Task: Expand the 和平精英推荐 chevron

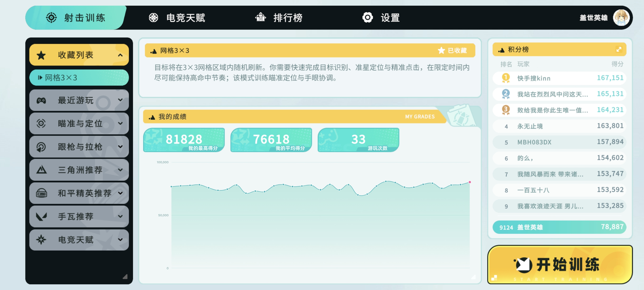Action: (x=120, y=193)
